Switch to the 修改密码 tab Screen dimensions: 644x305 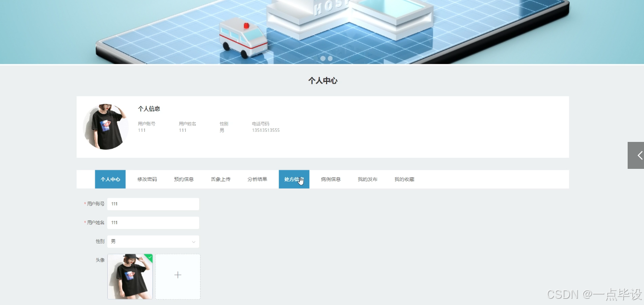point(147,178)
